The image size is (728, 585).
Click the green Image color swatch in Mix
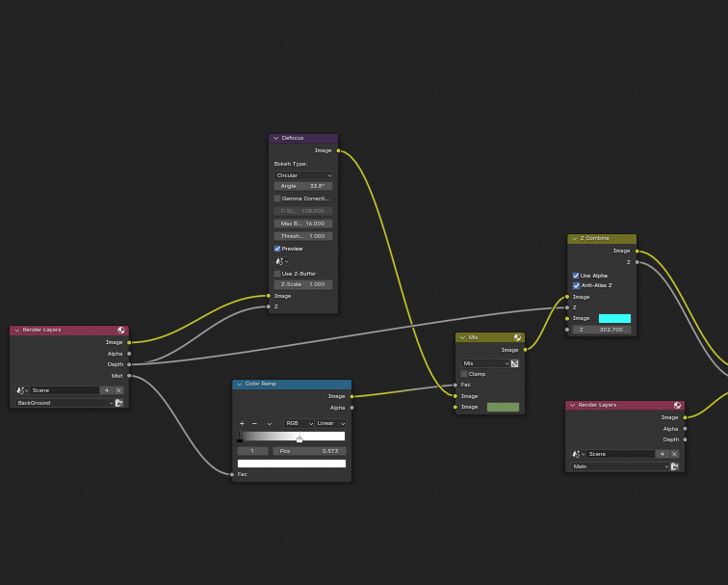(x=503, y=407)
